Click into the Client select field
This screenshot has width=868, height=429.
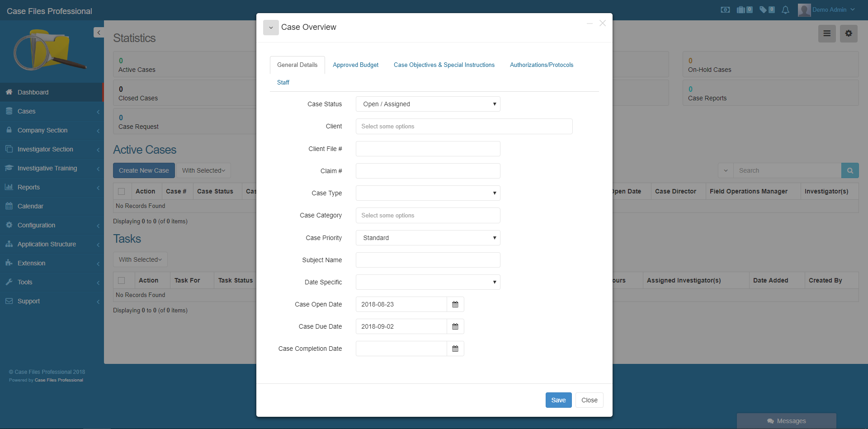(x=464, y=127)
